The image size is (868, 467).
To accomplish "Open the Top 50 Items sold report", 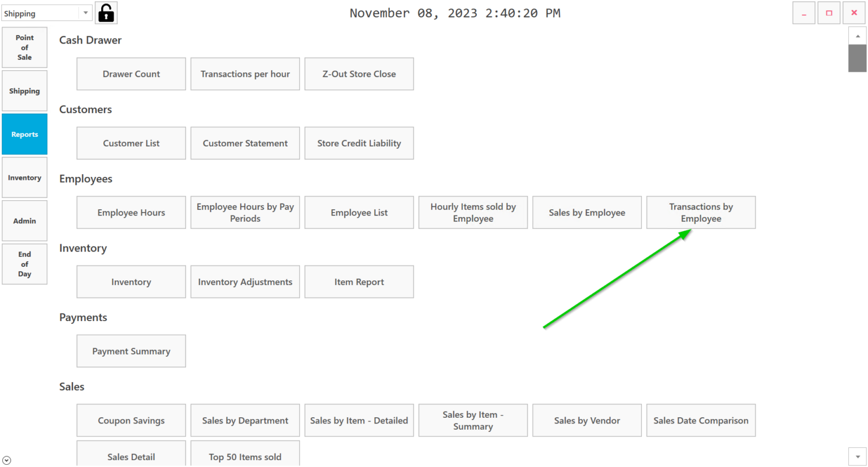I will click(x=245, y=456).
